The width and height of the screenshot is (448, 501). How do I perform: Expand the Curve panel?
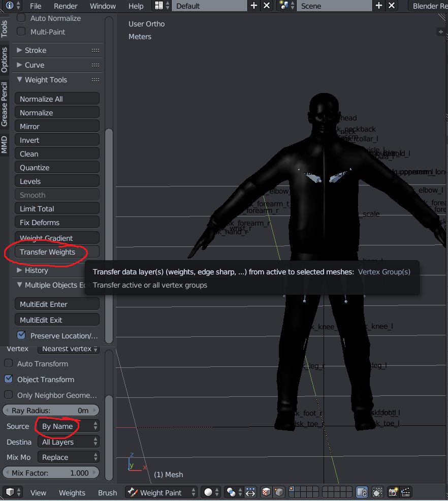[x=19, y=65]
